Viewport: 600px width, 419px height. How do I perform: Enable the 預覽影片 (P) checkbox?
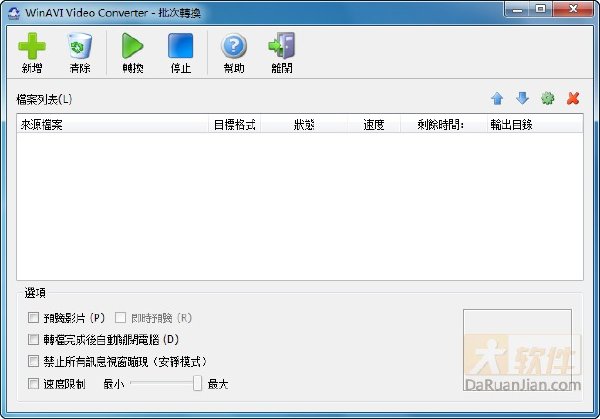(33, 318)
